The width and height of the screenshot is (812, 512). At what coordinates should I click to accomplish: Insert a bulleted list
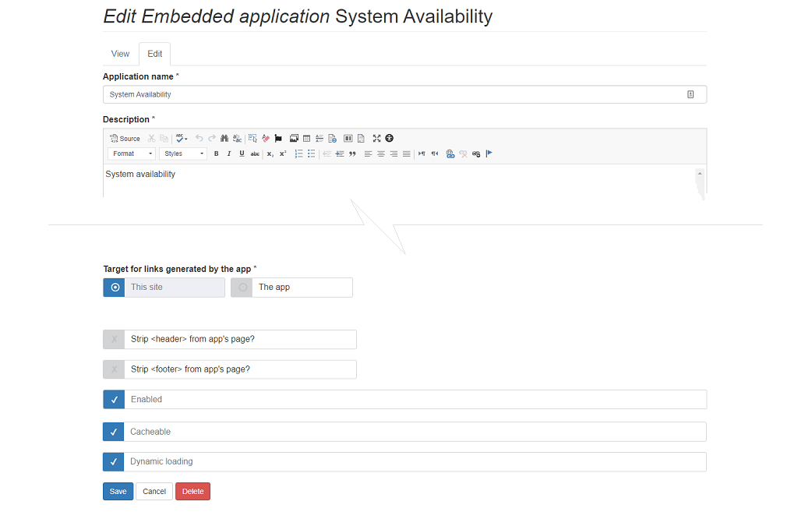311,154
